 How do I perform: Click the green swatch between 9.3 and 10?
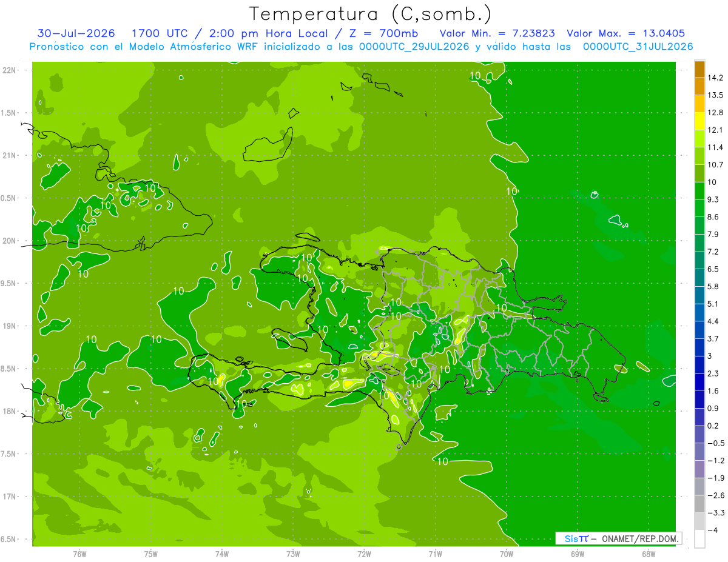point(699,191)
